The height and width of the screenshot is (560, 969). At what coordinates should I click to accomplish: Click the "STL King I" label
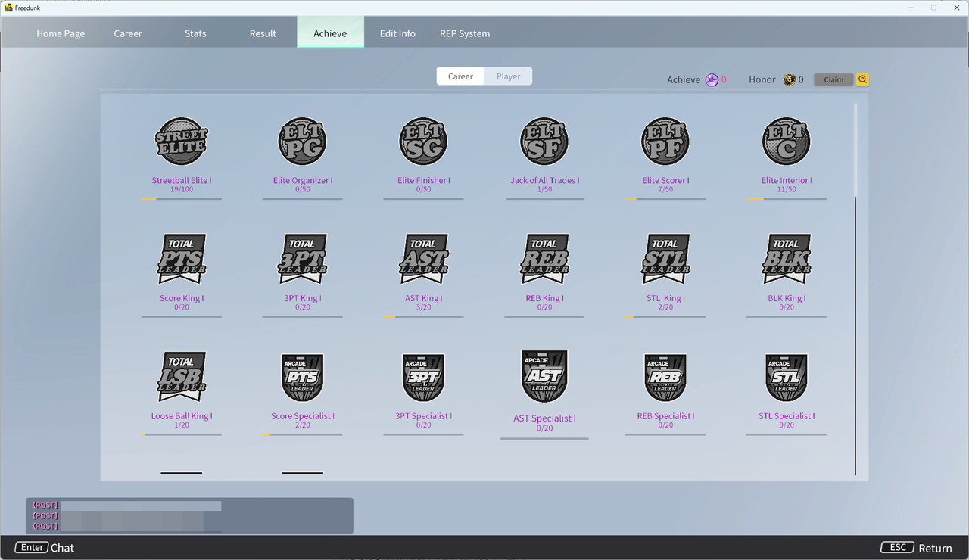pyautogui.click(x=665, y=299)
